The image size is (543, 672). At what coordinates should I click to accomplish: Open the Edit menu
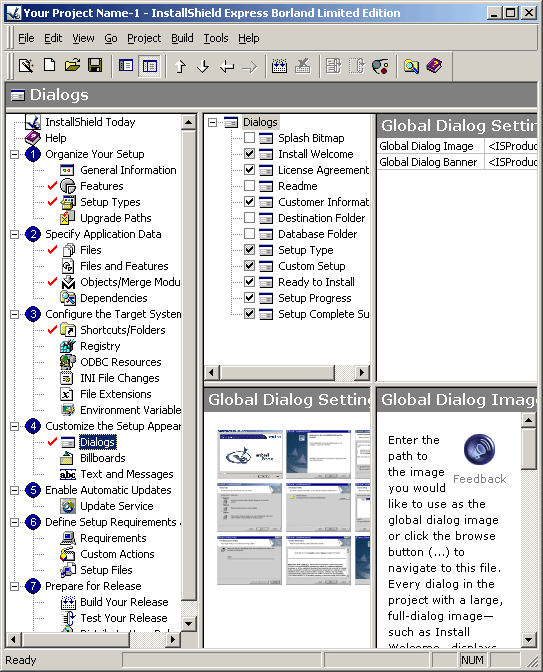53,38
